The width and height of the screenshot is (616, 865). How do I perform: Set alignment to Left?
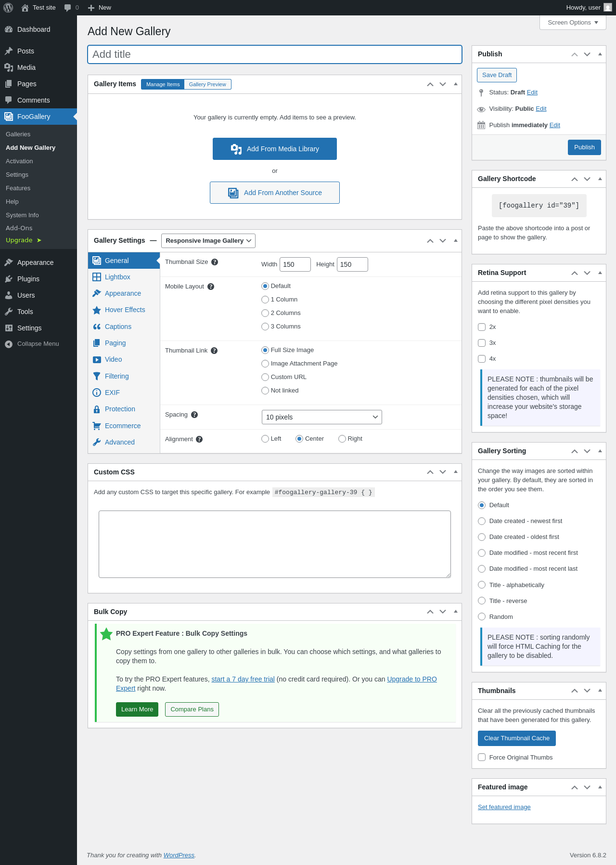tap(265, 439)
